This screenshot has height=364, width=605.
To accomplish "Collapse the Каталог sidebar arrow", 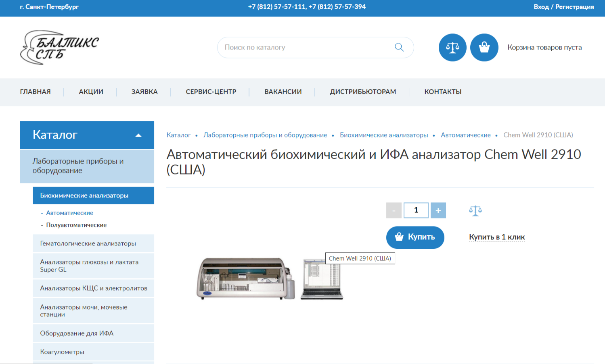I will click(138, 135).
